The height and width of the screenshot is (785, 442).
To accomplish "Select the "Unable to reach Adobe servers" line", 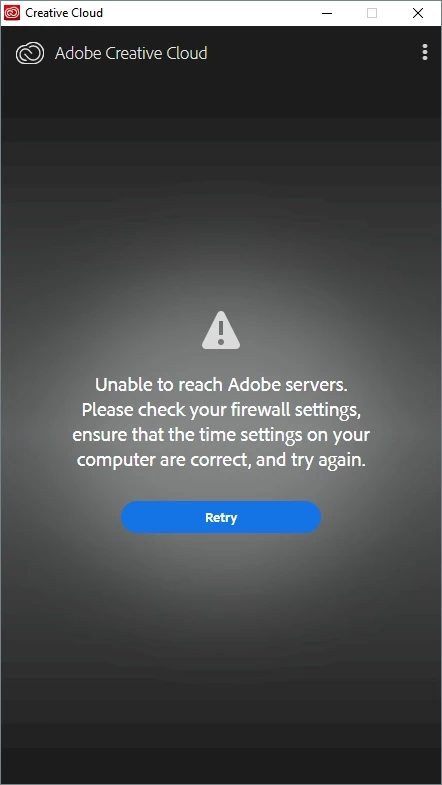I will pos(221,385).
